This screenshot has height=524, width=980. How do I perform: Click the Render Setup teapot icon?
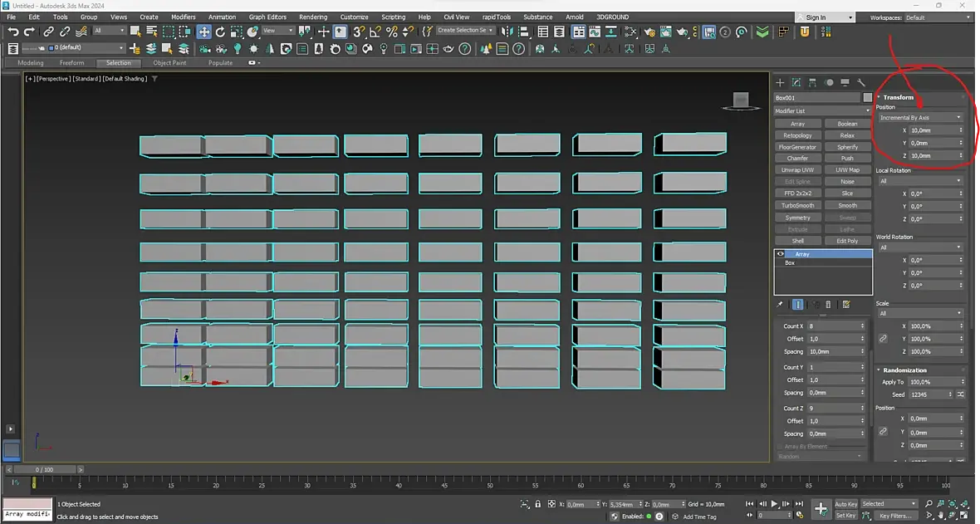coord(650,32)
